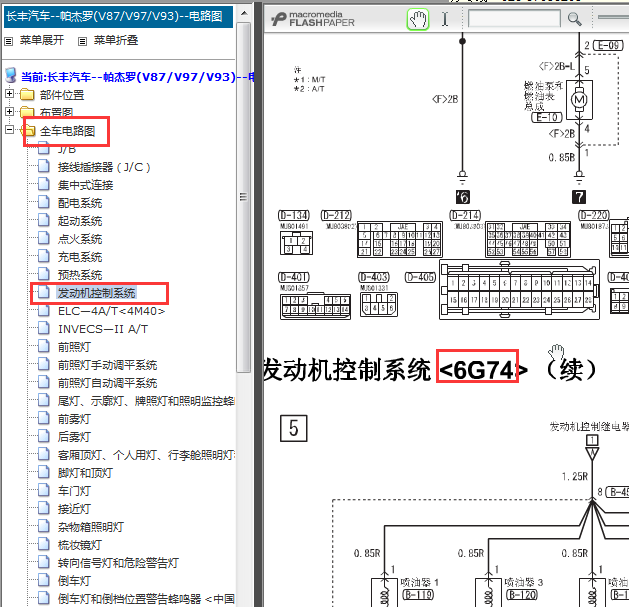629x607 pixels.
Task: Click the FlashPaper zoom slider track
Action: tap(613, 17)
